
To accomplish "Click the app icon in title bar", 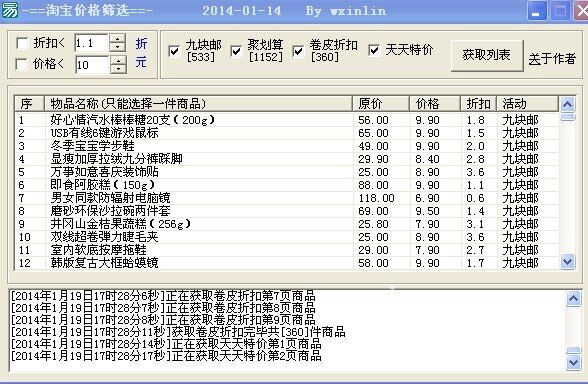I will click(10, 9).
